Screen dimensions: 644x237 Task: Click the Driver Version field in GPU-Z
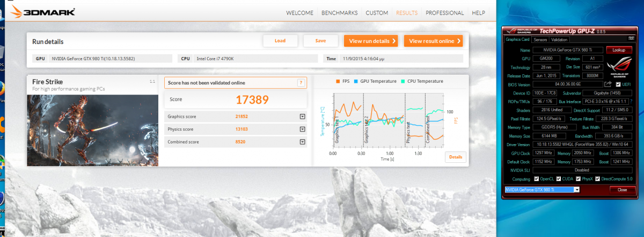[x=582, y=145]
